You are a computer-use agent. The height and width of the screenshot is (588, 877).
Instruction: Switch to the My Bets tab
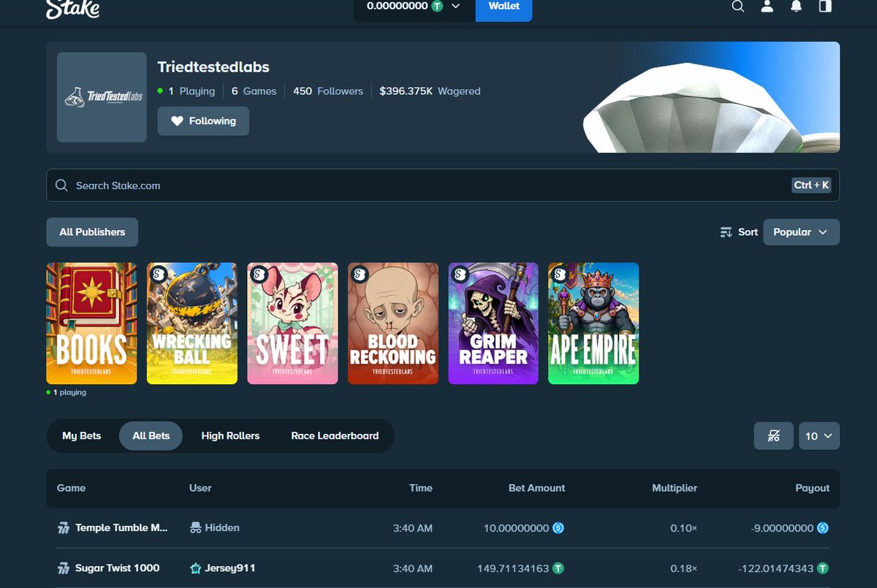click(82, 436)
